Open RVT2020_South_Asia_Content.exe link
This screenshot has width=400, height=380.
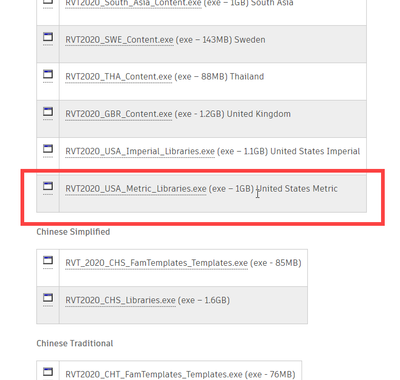(x=133, y=3)
